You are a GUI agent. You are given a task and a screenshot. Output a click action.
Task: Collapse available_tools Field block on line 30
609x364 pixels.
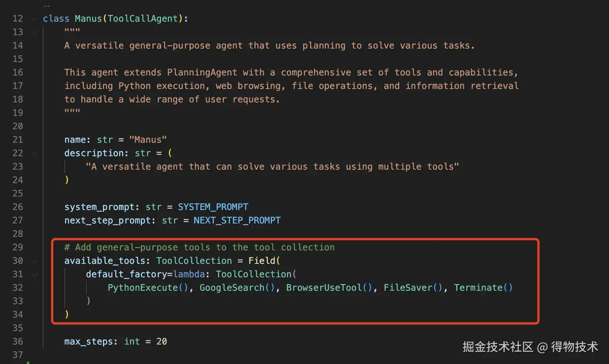(x=33, y=260)
